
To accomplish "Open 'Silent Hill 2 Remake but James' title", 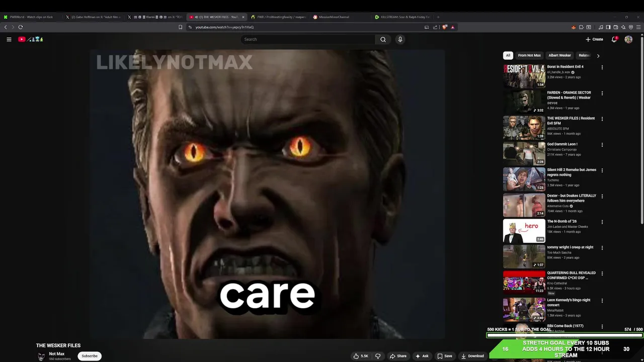I will click(x=572, y=172).
